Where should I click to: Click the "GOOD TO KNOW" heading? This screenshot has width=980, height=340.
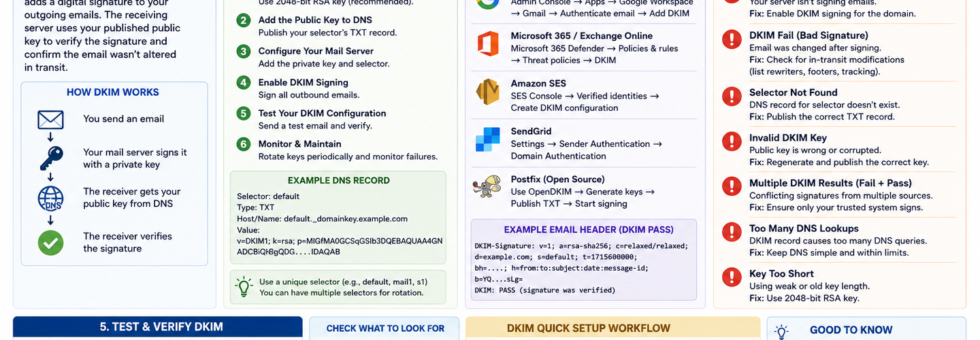point(851,330)
